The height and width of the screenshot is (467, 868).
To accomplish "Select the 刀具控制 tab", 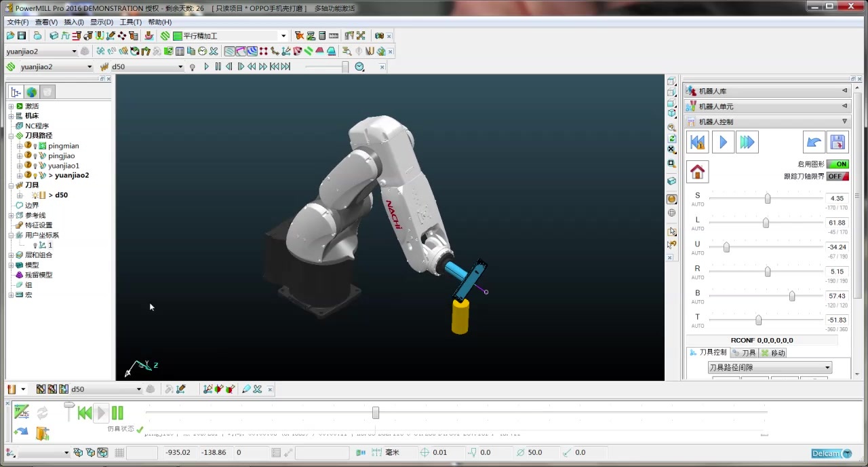I will coord(708,353).
